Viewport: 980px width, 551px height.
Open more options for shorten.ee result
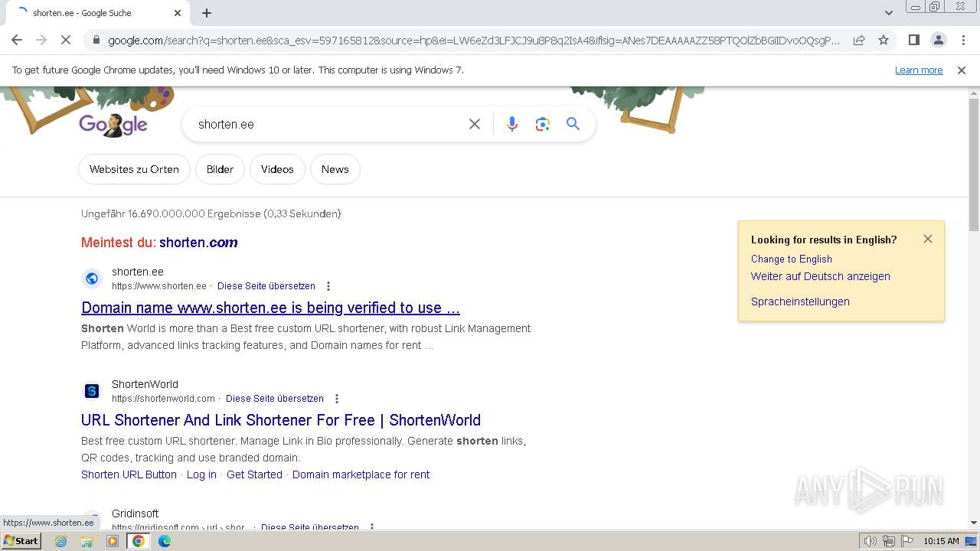click(x=328, y=286)
